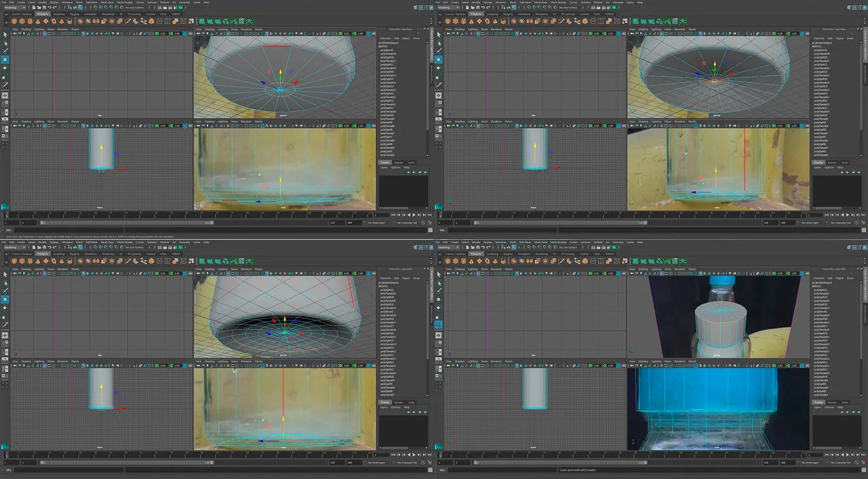The height and width of the screenshot is (479, 868).
Task: Activate the Move tool, top-left window toolbox
Action: coord(5,60)
